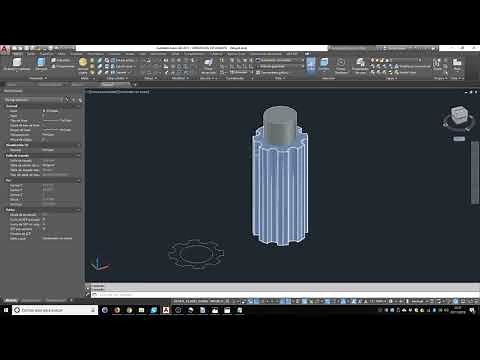
Task: Expand the Capas panel title
Action: click(392, 78)
